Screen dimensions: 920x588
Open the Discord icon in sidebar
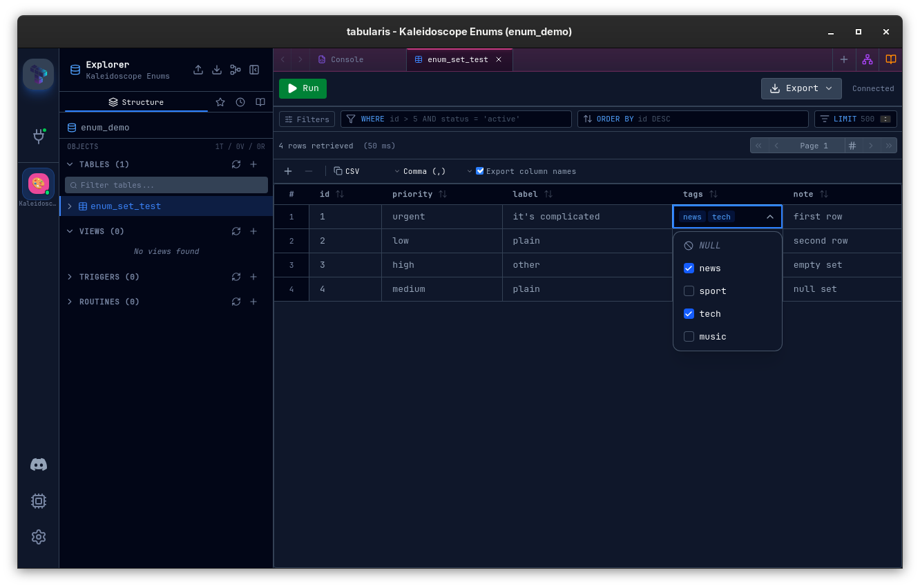(x=39, y=464)
